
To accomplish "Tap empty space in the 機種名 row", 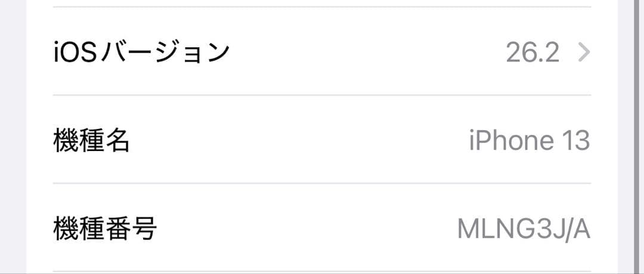I will tap(298, 141).
